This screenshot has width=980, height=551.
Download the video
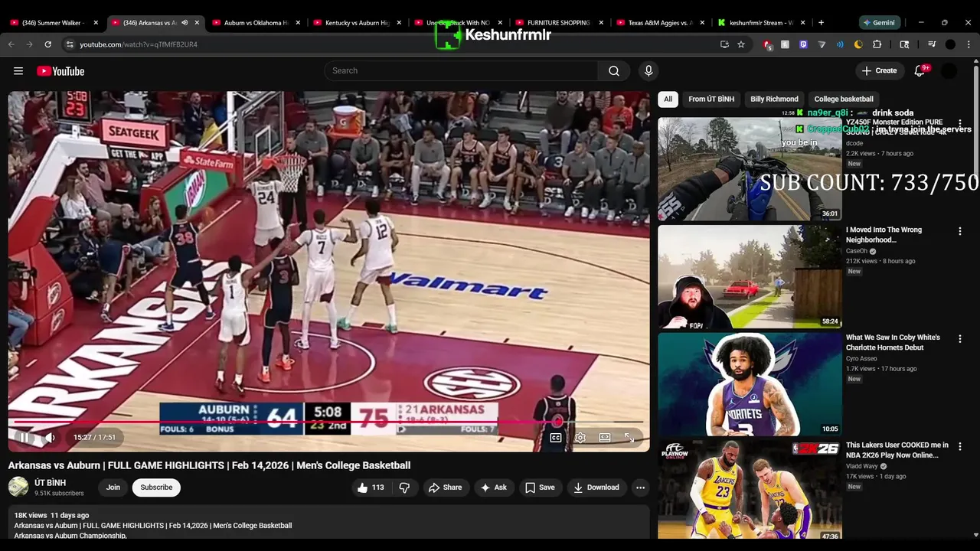(596, 487)
